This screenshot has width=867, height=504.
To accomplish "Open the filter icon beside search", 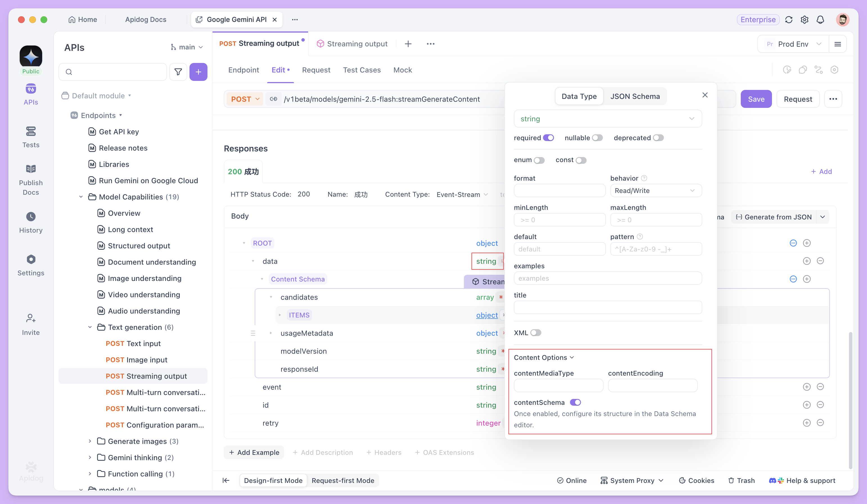I will 178,72.
